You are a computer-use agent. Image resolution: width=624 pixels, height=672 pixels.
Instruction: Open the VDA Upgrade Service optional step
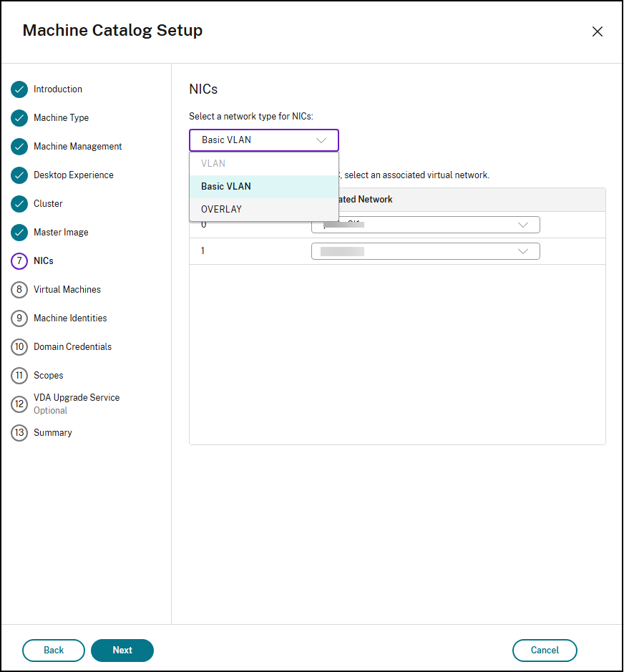click(x=19, y=404)
